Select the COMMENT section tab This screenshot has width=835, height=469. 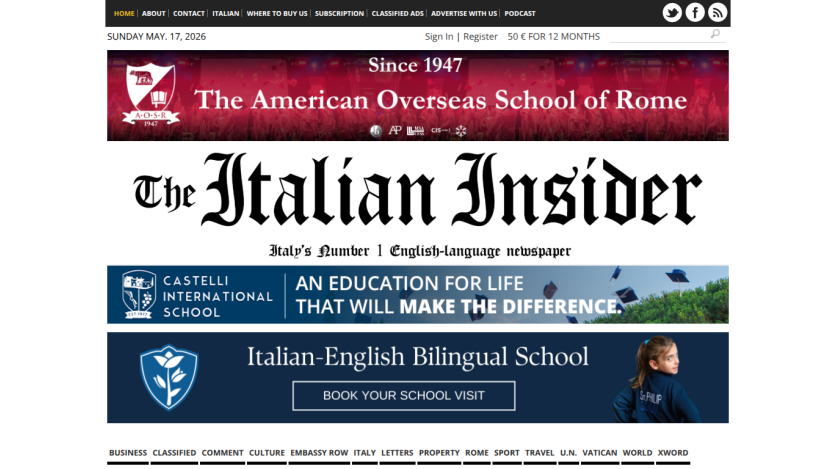tap(222, 453)
